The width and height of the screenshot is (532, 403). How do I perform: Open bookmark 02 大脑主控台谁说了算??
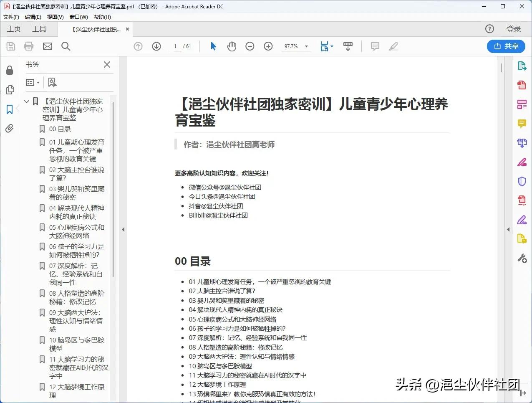point(77,174)
